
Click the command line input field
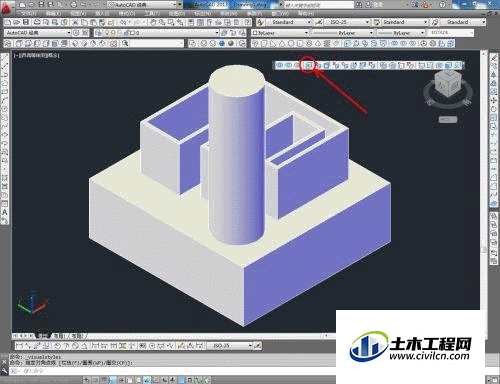172,371
